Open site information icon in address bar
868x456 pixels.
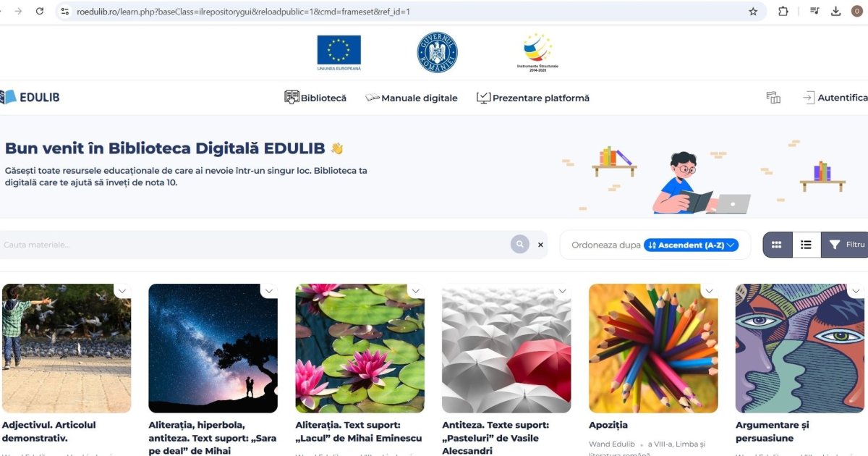point(65,12)
